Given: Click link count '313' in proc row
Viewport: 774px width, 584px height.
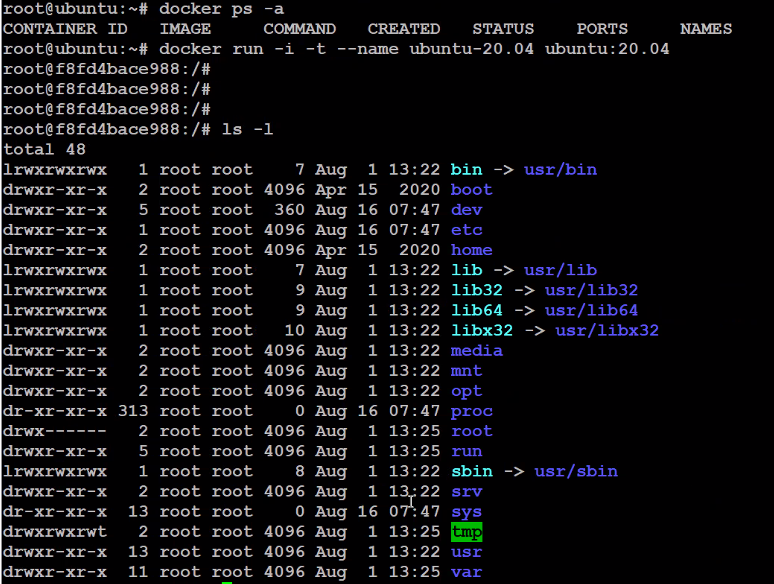Looking at the screenshot, I should [x=133, y=411].
